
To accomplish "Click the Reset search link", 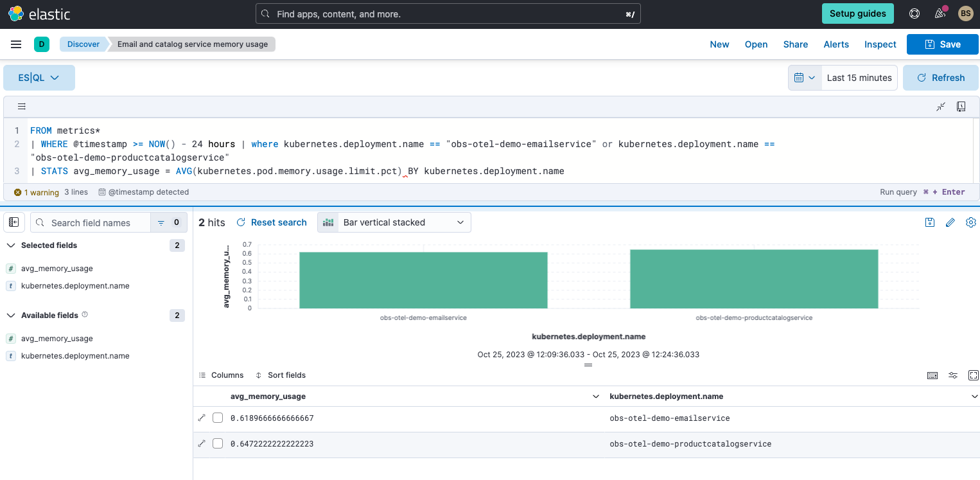I will [x=272, y=222].
